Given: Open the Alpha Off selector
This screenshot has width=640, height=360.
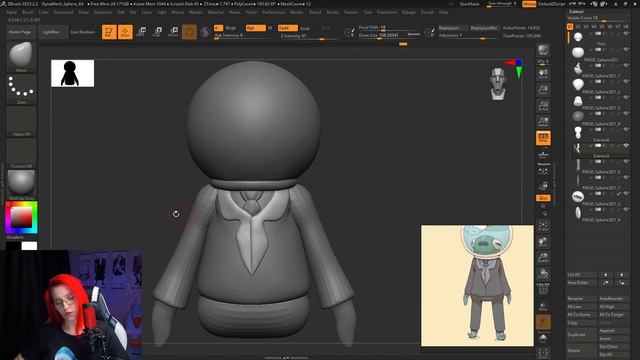Looking at the screenshot, I should (21, 121).
